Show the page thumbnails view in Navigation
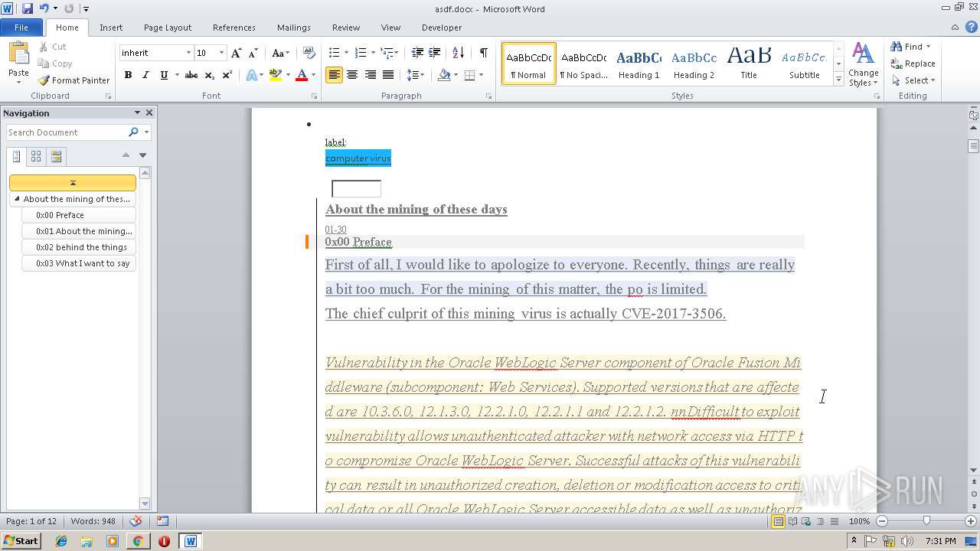 pos(36,156)
